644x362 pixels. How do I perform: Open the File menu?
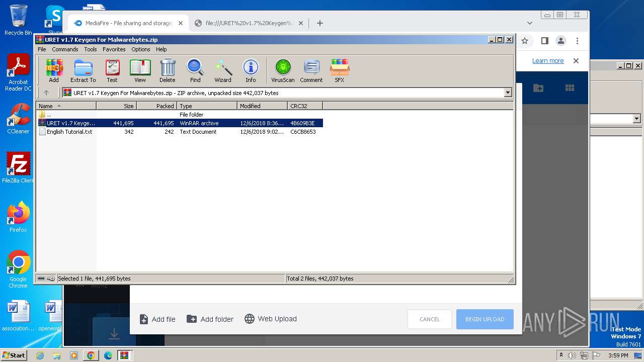coord(42,49)
